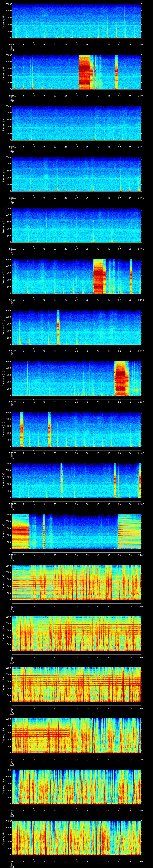Select the striped harmonic block ending the 3:32:00 spectrogram
The height and width of the screenshot is (868, 153).
(129, 531)
